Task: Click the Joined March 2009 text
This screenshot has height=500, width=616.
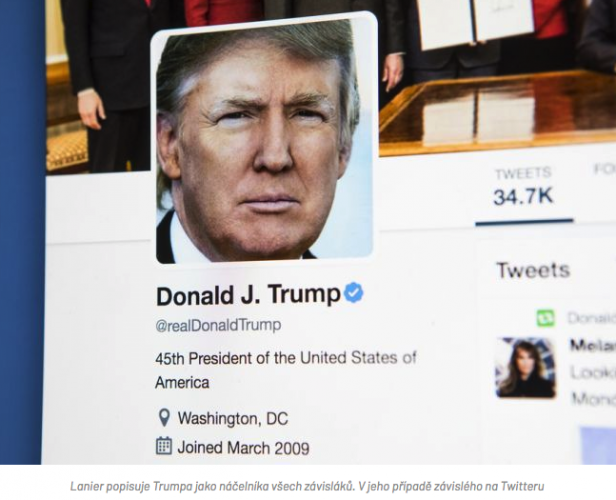Action: pyautogui.click(x=244, y=448)
